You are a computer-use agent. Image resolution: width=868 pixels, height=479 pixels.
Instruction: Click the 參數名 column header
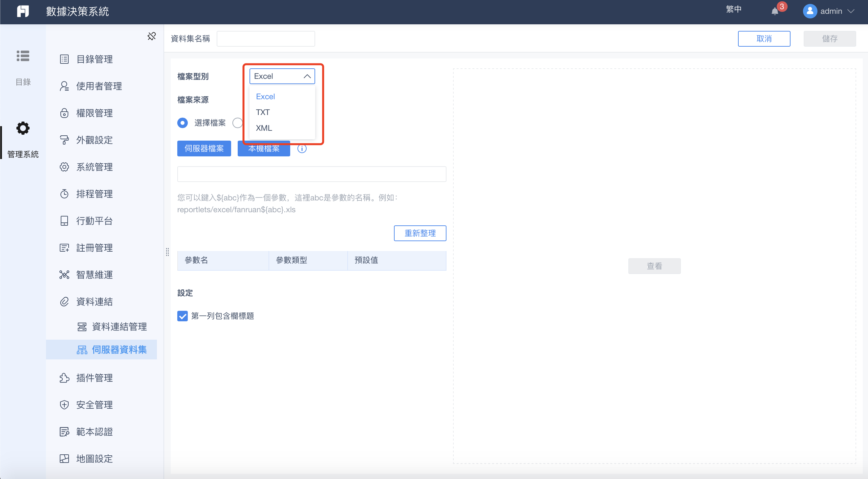[x=223, y=260]
